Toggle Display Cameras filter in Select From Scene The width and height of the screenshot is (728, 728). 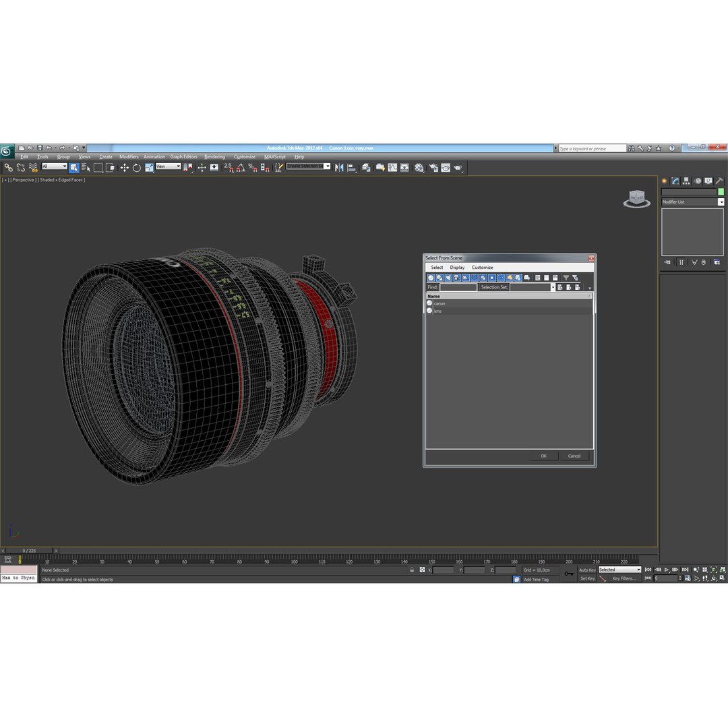457,278
